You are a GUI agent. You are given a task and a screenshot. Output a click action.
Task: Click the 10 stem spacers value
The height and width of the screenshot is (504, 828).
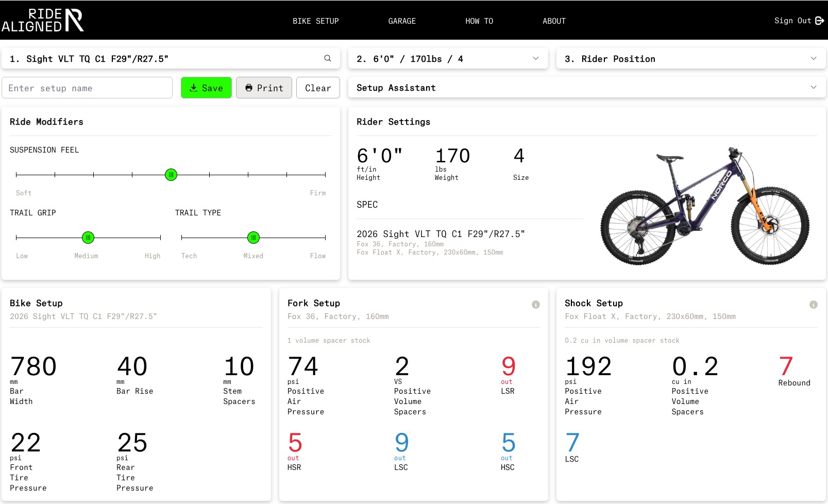point(239,366)
